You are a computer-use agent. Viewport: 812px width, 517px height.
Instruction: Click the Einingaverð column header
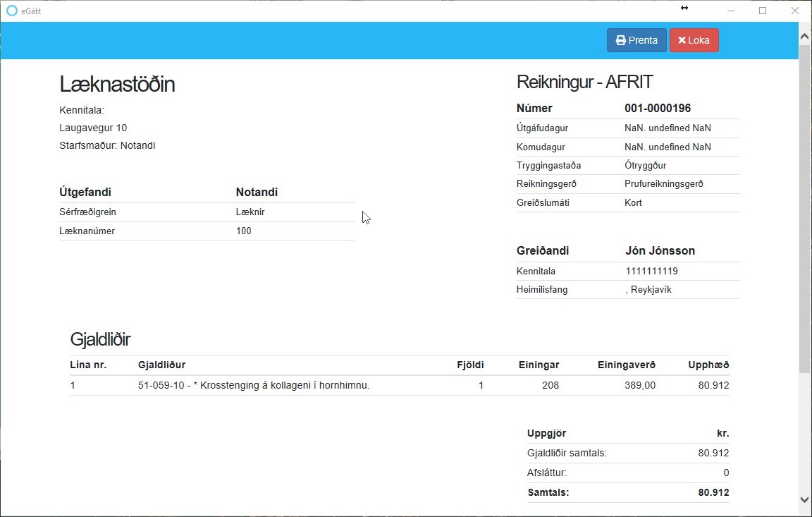[627, 365]
